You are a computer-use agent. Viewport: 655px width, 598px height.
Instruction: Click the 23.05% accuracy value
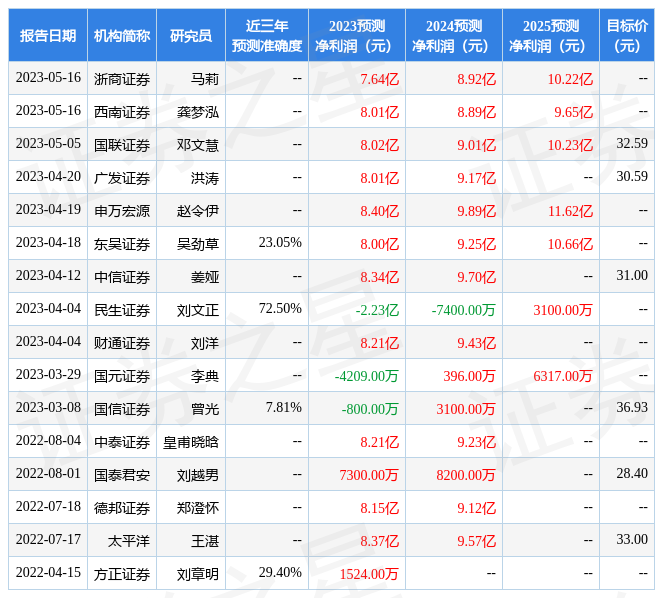(x=280, y=242)
